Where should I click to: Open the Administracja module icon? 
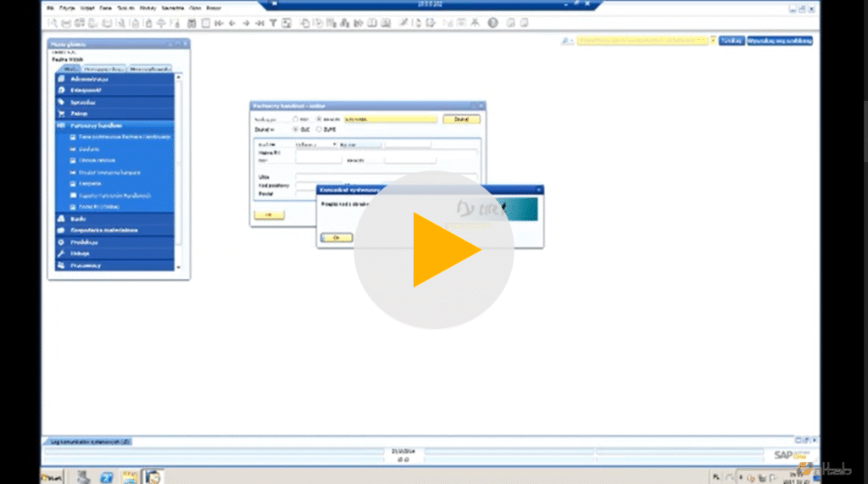tap(61, 79)
